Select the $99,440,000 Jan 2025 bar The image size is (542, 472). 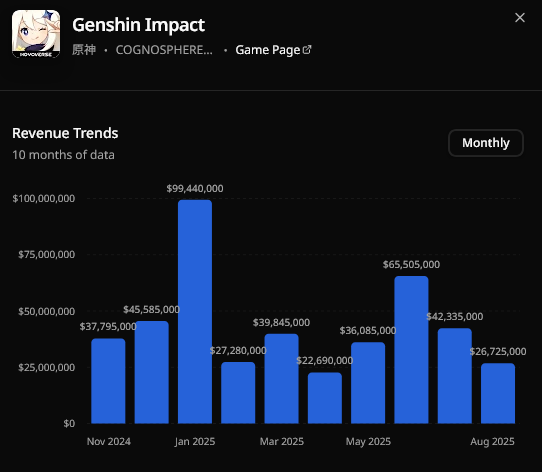(195, 312)
